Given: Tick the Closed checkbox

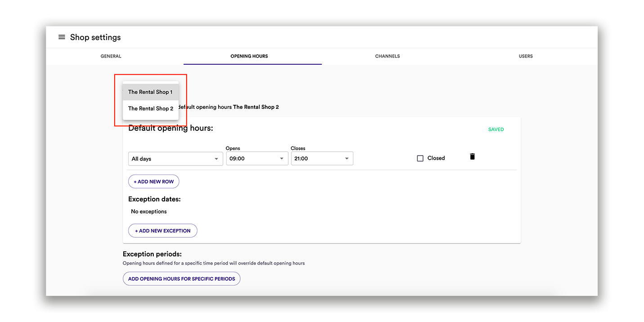Looking at the screenshot, I should point(420,158).
